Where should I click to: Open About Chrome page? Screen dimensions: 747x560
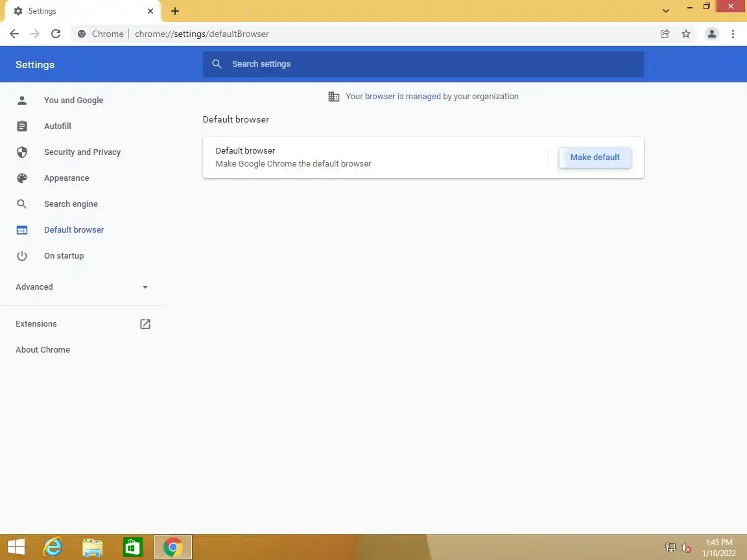tap(43, 349)
